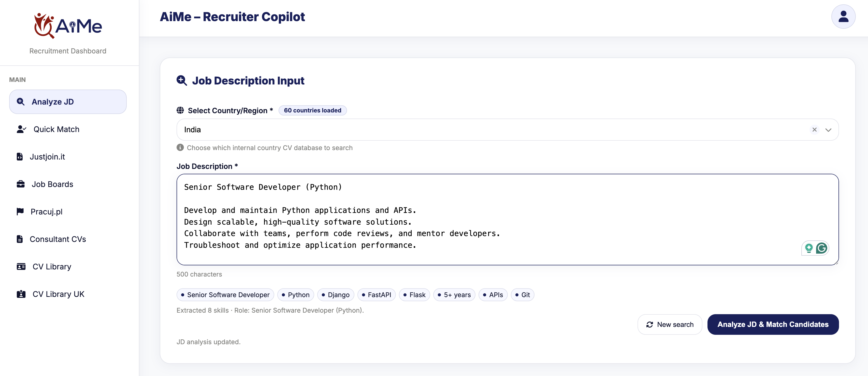The width and height of the screenshot is (868, 376).
Task: Click the Pracuj.pl flag icon
Action: tap(20, 212)
